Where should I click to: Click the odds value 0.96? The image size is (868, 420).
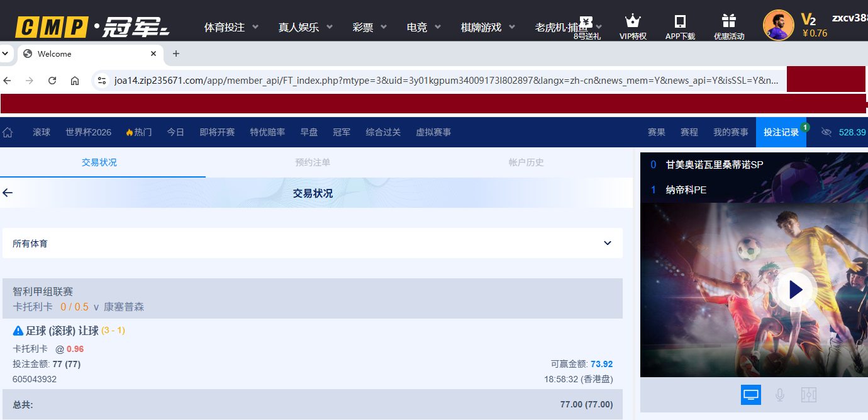pos(75,349)
